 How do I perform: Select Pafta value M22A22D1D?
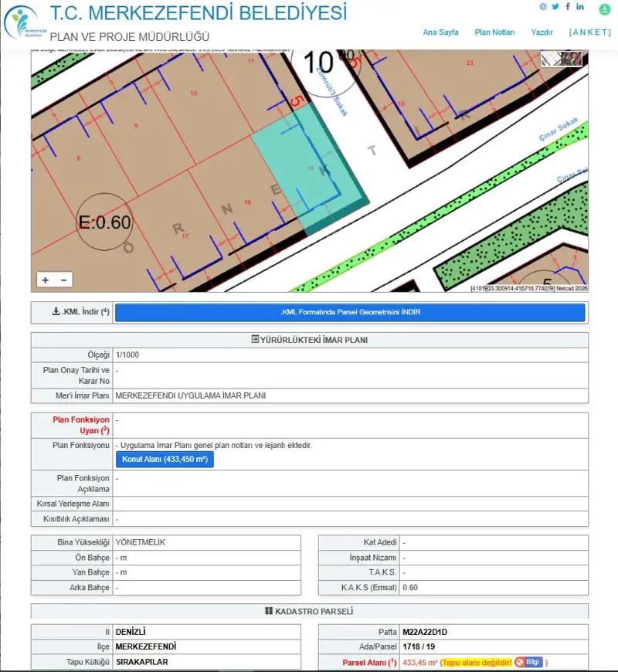(x=425, y=632)
